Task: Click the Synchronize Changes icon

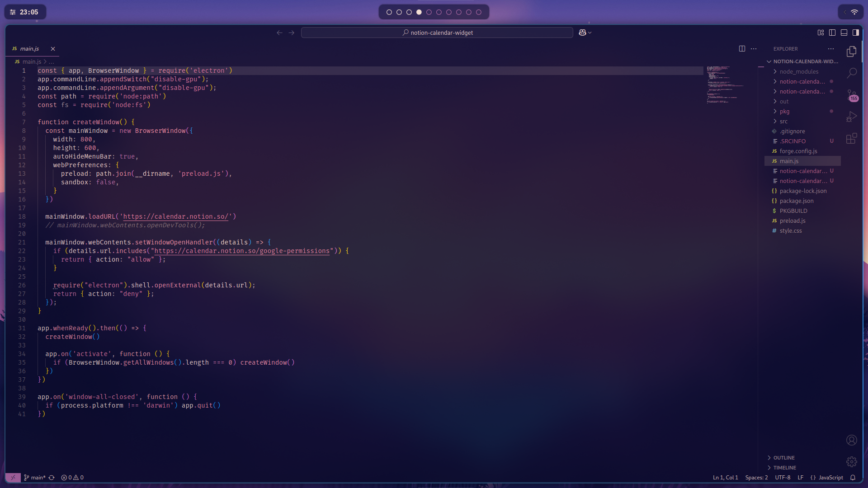Action: (x=52, y=478)
